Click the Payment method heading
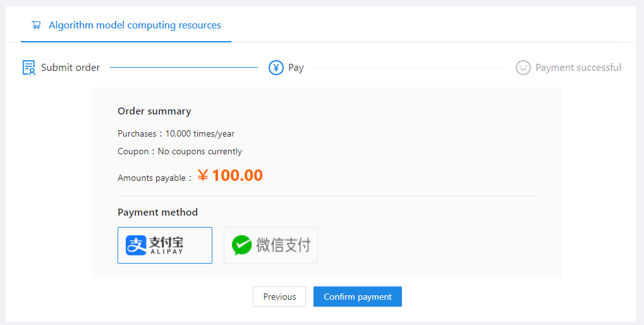 click(157, 212)
